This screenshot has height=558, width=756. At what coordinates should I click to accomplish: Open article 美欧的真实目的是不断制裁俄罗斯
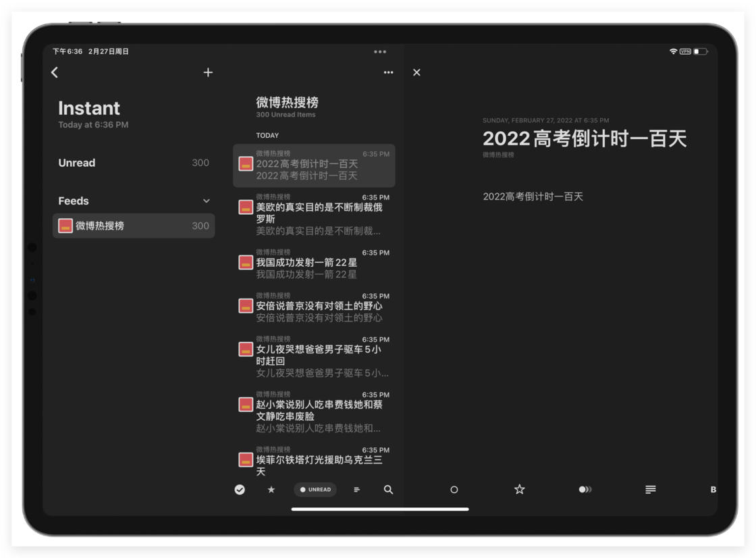point(314,214)
